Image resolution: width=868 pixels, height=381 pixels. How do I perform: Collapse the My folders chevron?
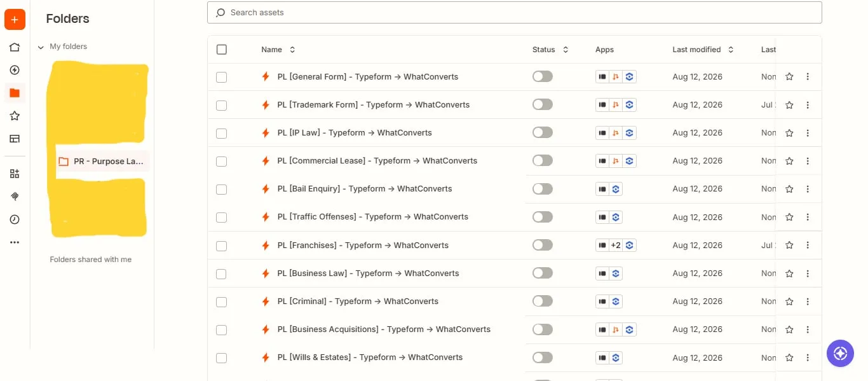(x=41, y=47)
